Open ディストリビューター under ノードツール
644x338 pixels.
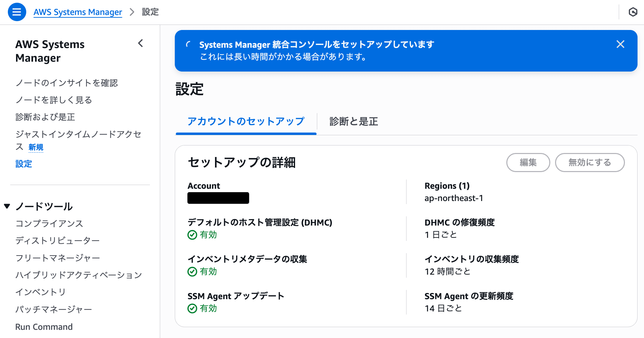tap(58, 241)
